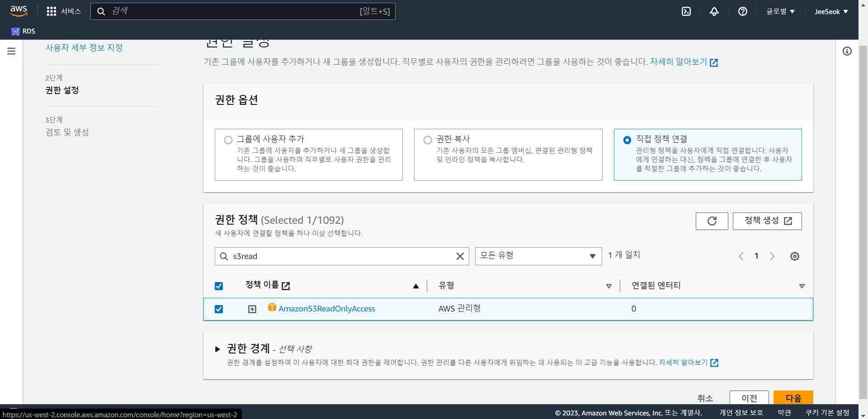Open the services grid menu

pyautogui.click(x=52, y=11)
